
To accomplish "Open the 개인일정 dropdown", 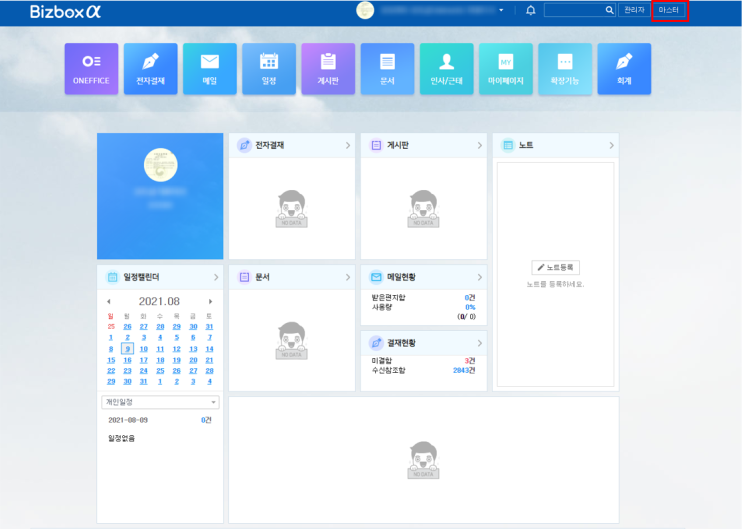I will [160, 402].
